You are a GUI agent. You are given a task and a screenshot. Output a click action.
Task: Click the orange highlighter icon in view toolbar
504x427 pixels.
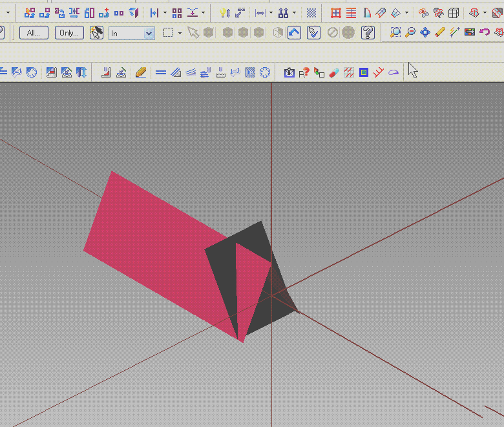(x=440, y=32)
